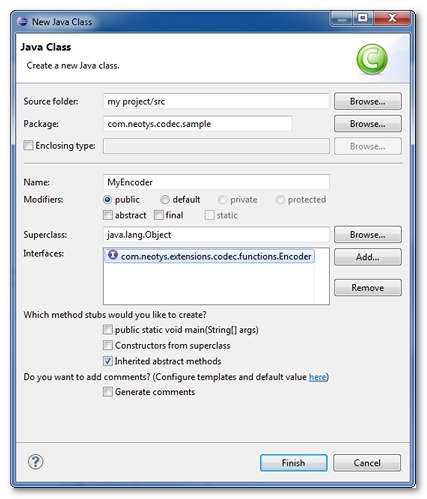Open the 'here' templates configuration link
Screen dimensions: 427x499
click(x=317, y=377)
